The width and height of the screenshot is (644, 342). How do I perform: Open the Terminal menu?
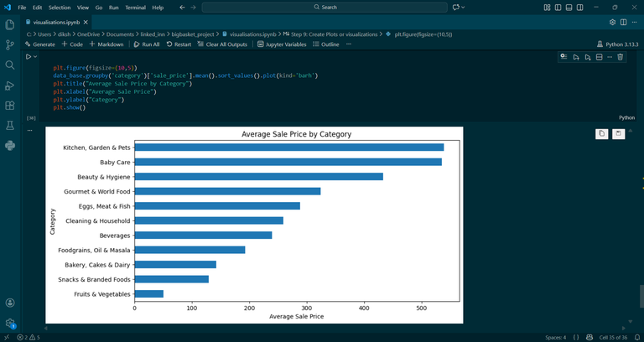tap(135, 8)
